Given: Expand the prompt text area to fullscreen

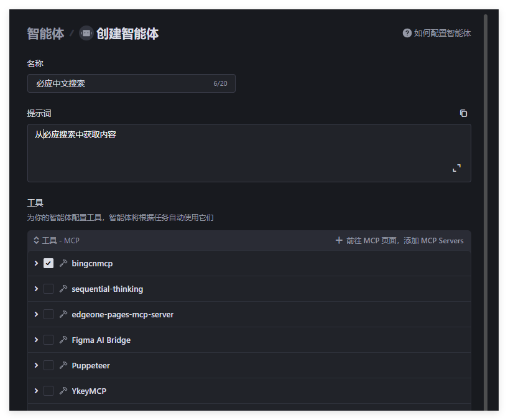Looking at the screenshot, I should point(456,168).
